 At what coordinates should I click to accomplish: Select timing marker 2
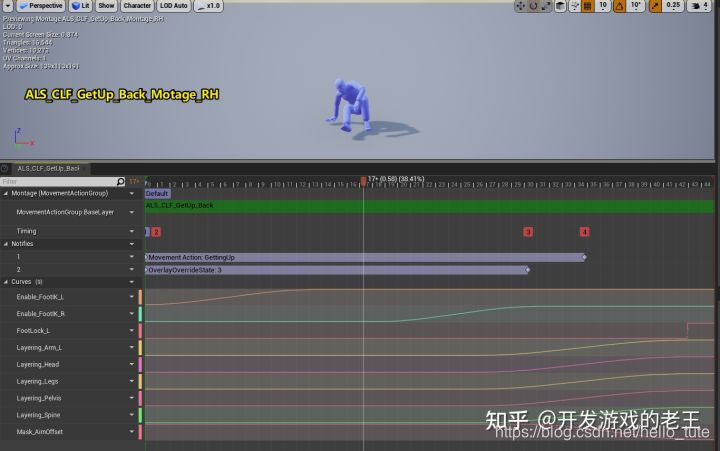point(156,232)
